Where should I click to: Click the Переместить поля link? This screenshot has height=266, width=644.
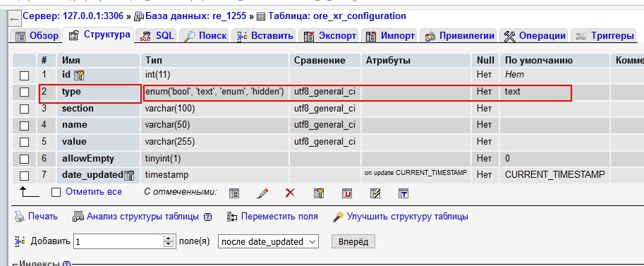click(x=279, y=216)
